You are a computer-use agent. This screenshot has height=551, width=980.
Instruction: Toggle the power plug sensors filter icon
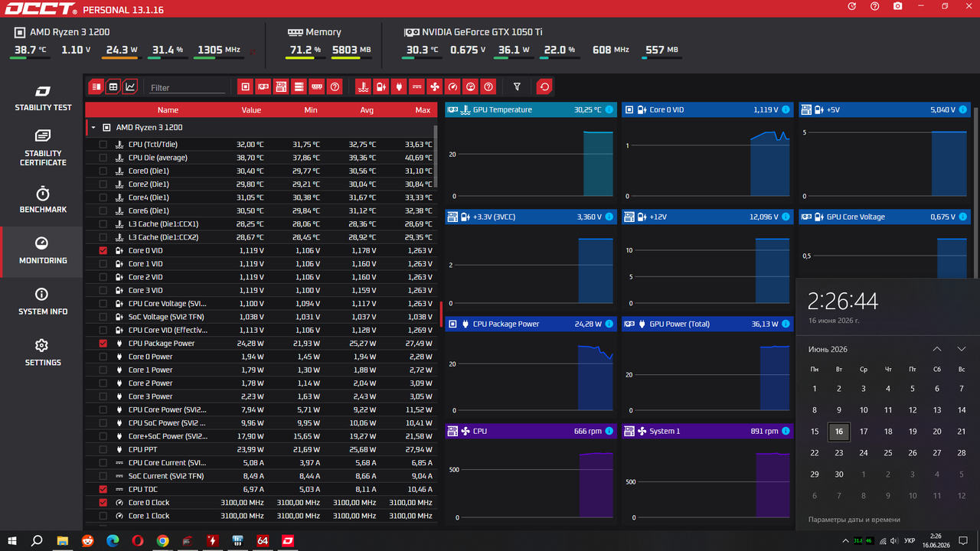(399, 86)
